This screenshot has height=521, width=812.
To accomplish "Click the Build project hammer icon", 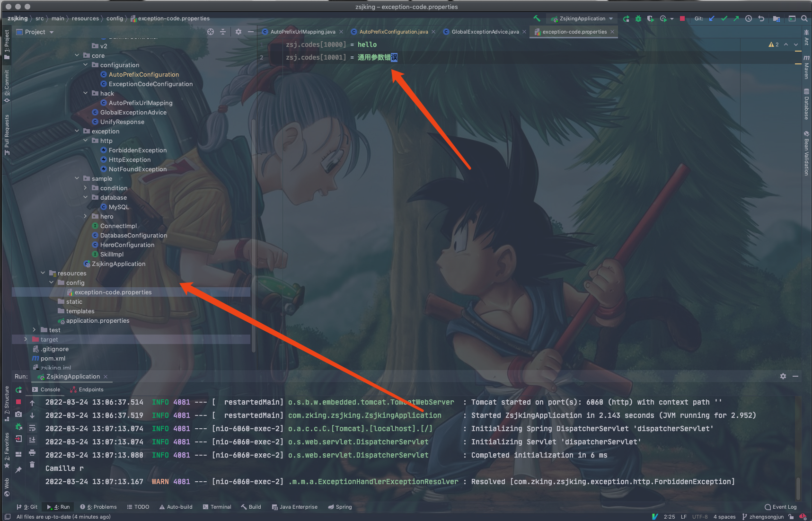I will click(x=537, y=18).
